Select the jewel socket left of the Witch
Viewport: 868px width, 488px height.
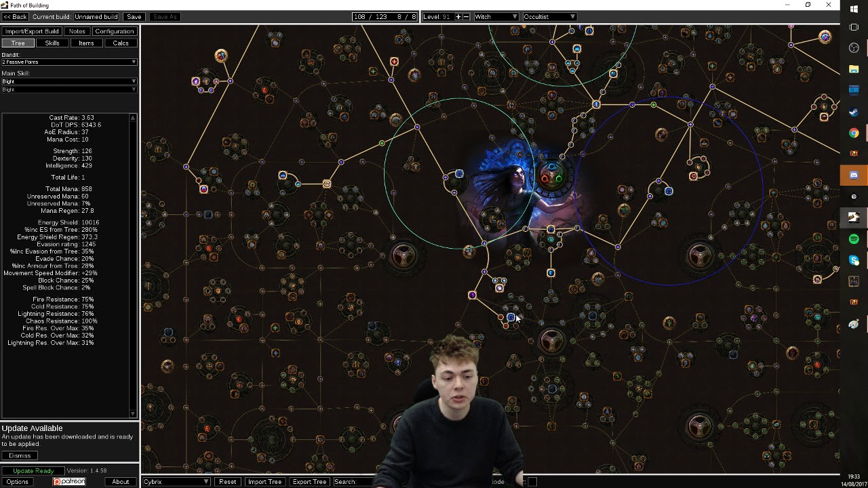tap(459, 175)
